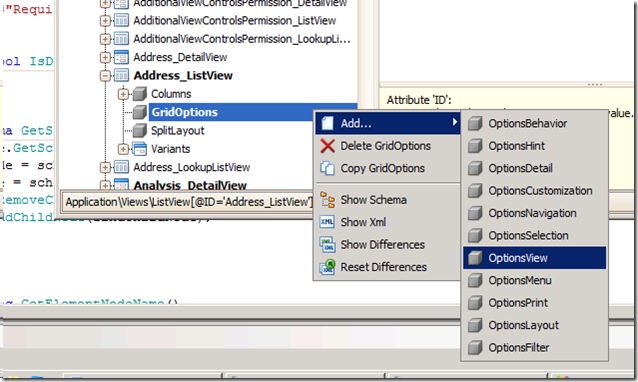Expand the Address_DetailView node
Screen dimensions: 638x382
tap(105, 57)
